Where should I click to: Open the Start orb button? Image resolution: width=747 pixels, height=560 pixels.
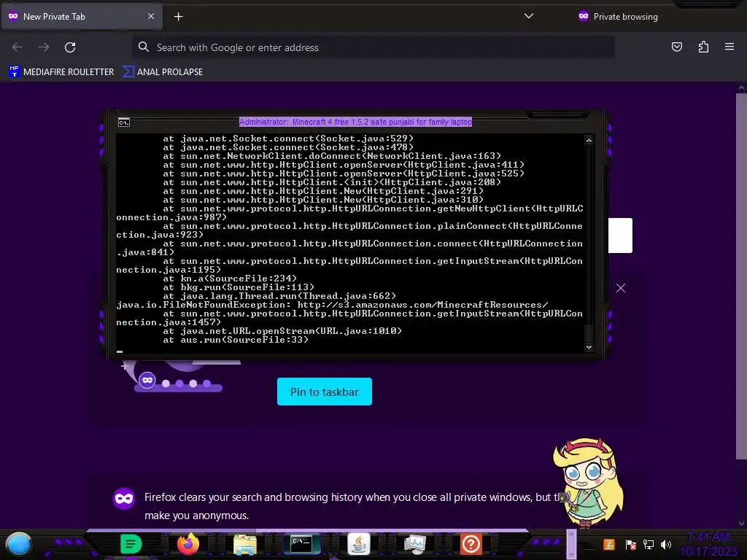tap(18, 544)
